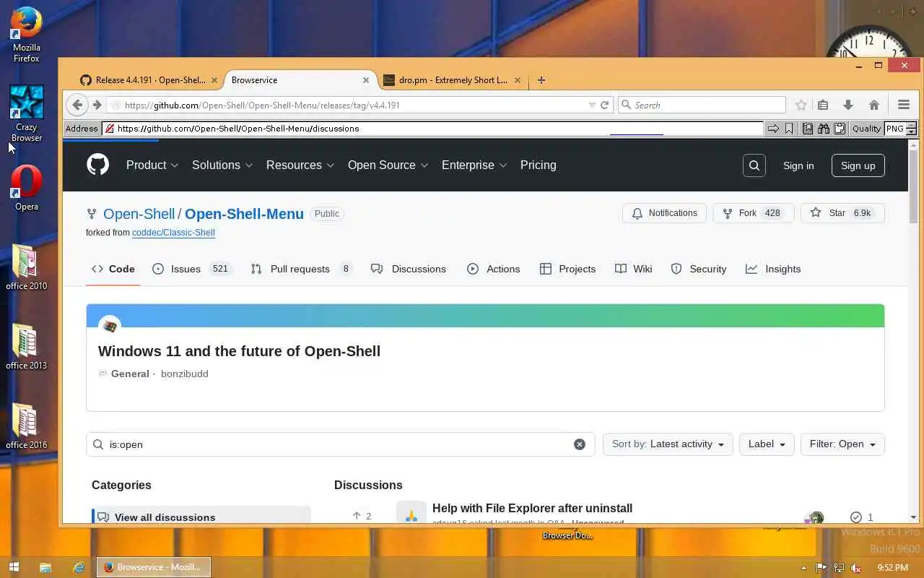
Task: Expand the Enterprise menu
Action: [474, 165]
